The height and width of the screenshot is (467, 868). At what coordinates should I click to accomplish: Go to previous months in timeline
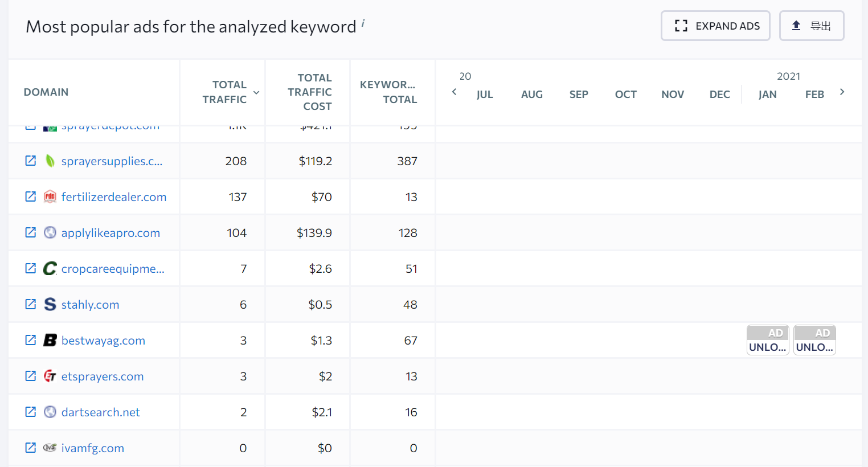coord(454,92)
